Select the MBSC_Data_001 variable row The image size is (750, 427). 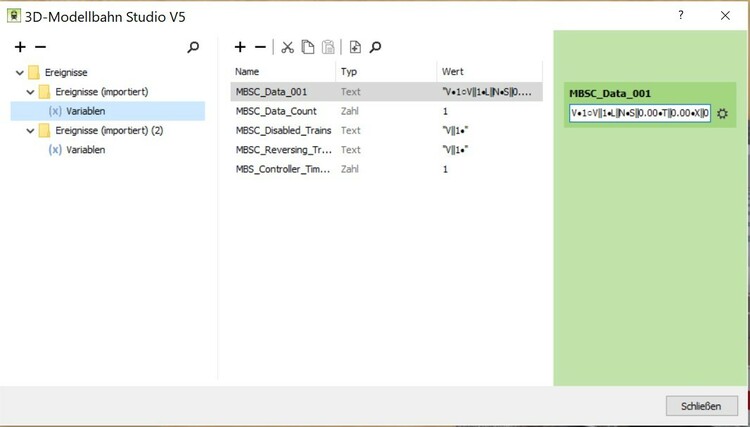[386, 92]
